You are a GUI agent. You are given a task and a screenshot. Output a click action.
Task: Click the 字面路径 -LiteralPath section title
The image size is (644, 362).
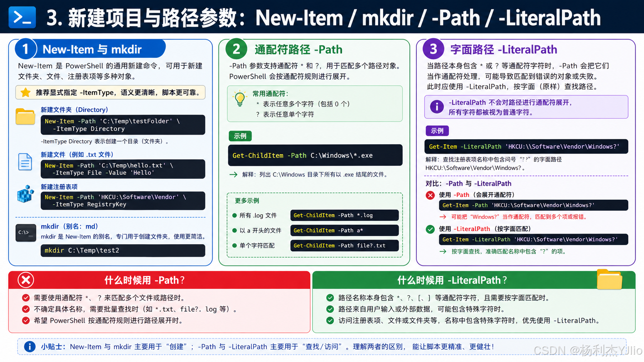point(504,49)
